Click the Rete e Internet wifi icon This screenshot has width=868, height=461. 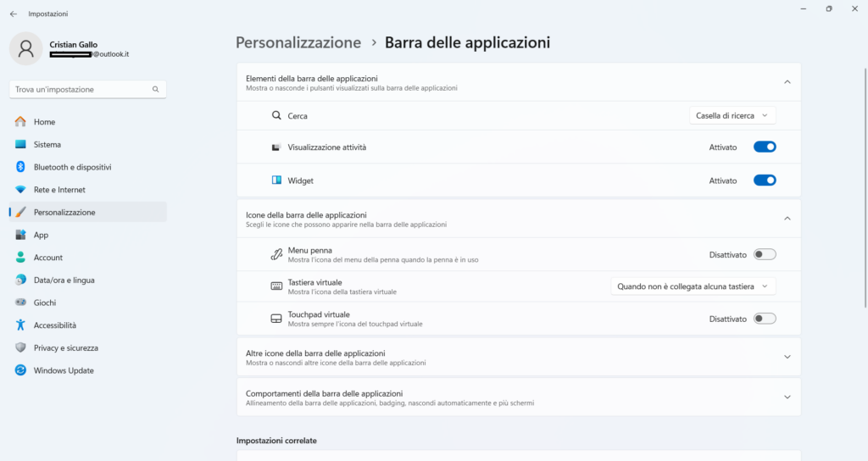(20, 190)
